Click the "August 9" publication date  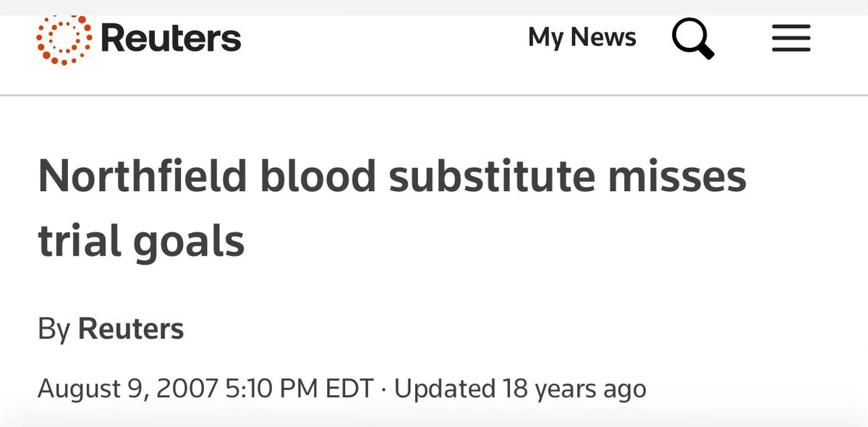[92, 389]
